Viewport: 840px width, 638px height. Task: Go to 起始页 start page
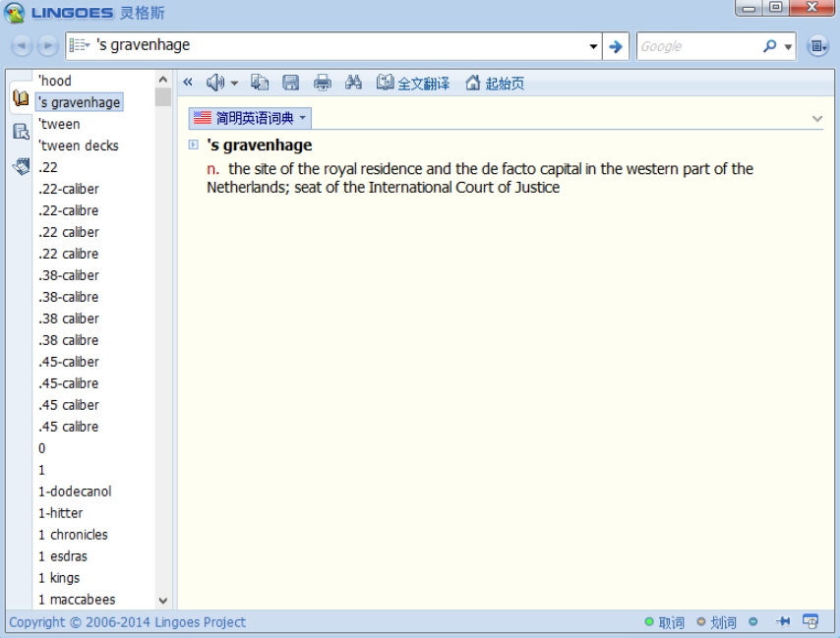495,84
